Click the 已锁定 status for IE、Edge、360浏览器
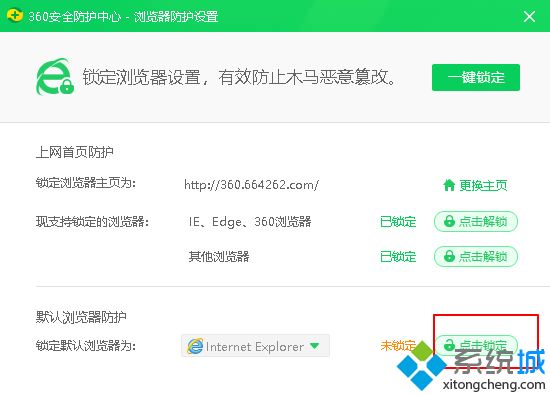550x395 pixels. pyautogui.click(x=398, y=222)
